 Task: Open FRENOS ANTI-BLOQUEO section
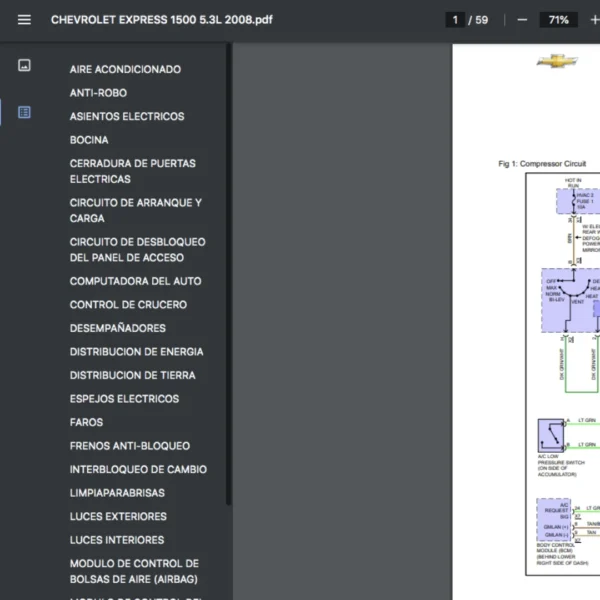tap(129, 446)
